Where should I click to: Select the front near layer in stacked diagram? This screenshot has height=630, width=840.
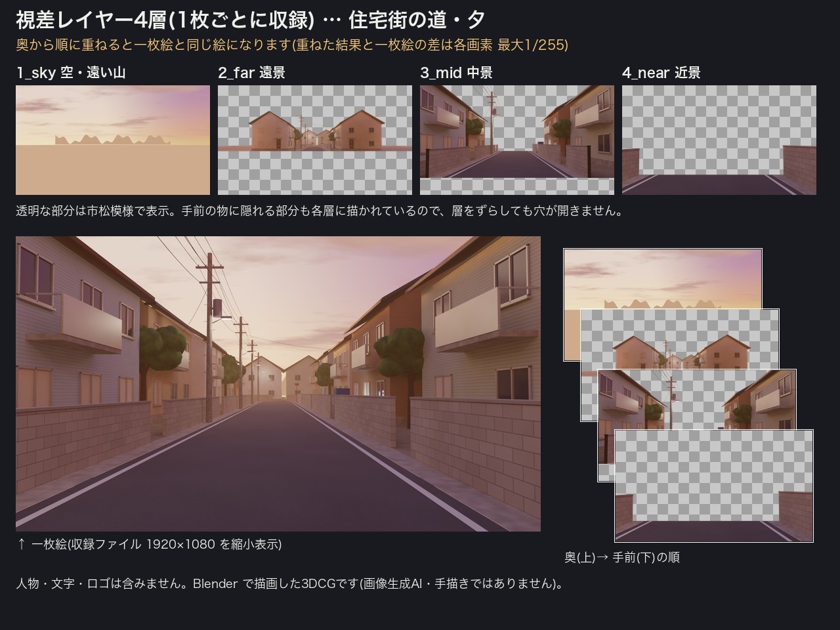pos(714,486)
